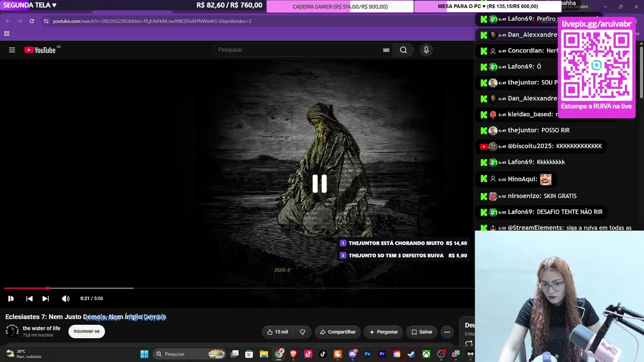Screen dimensions: 644x362
Task: Click THEJUNTO SO TEM 3 DEFEITOS entry
Action: (404, 255)
